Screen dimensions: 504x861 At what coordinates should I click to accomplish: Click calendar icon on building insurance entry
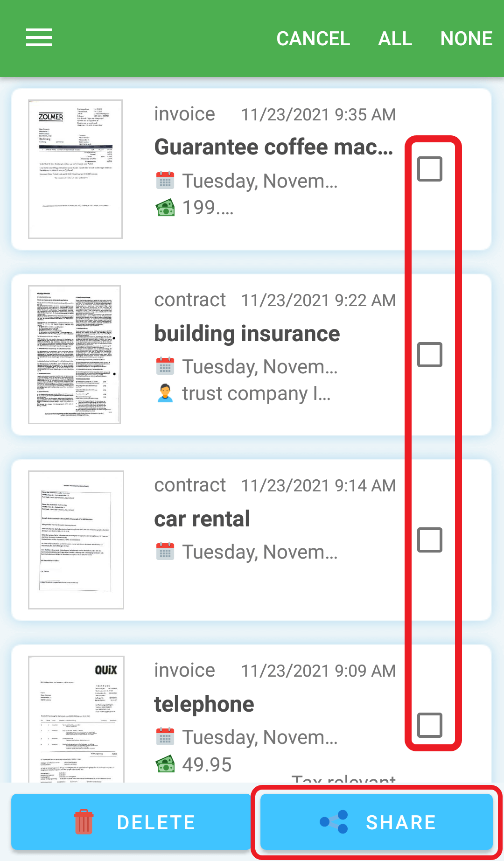[165, 366]
